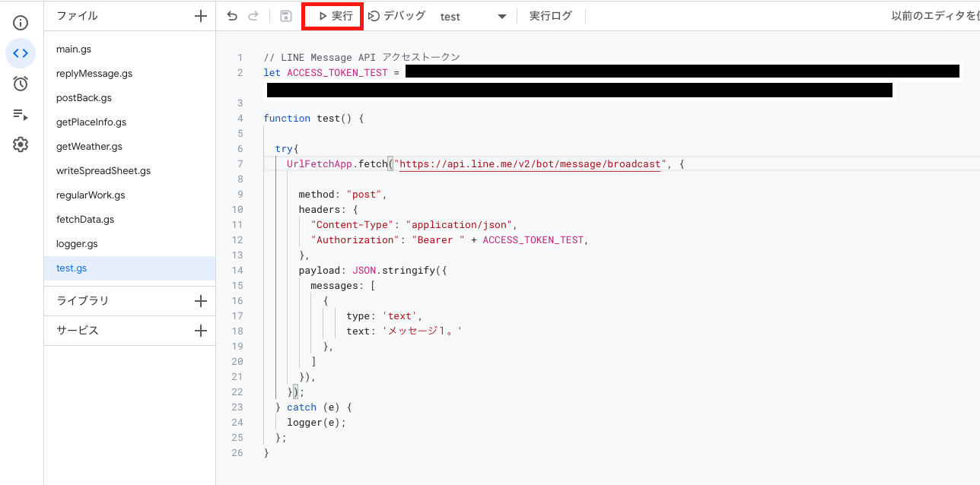Click the ファイル section header
Screen dimensions: 980x485
77,16
